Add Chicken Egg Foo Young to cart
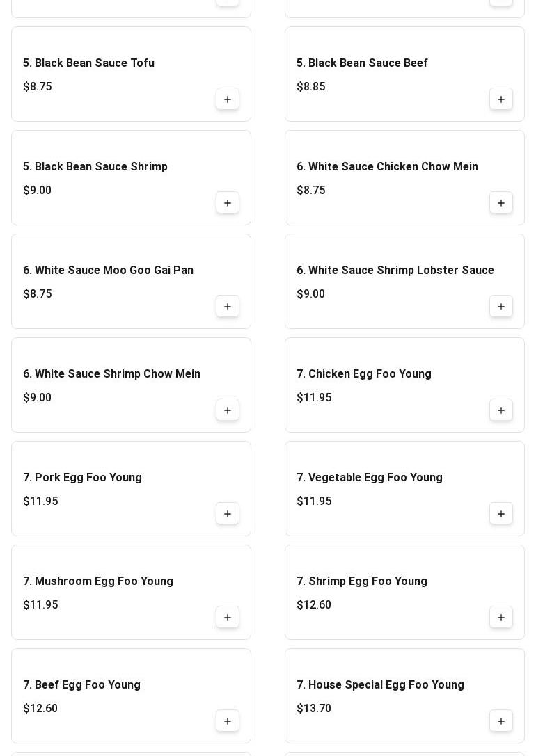 tap(500, 410)
